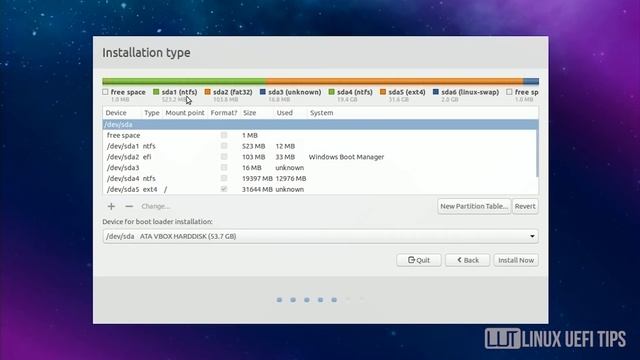The width and height of the screenshot is (640, 360).
Task: Select the /dev/sda4 ntfs row
Action: coord(320,178)
